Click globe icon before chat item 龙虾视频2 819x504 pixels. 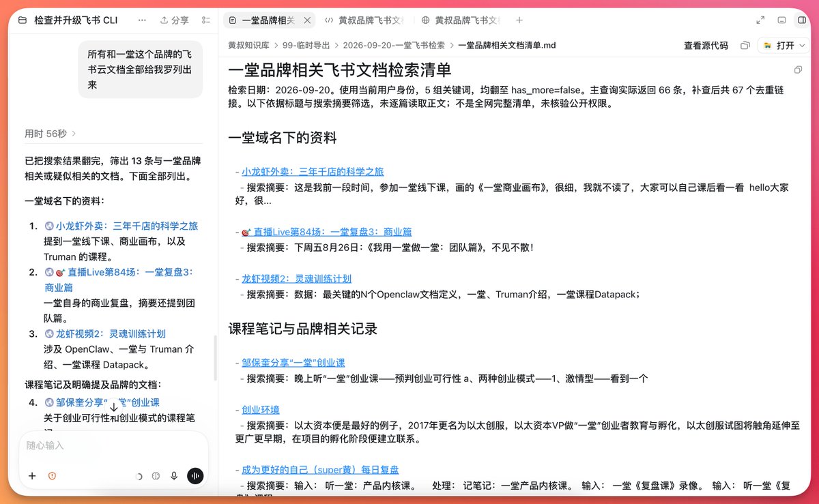click(x=49, y=333)
